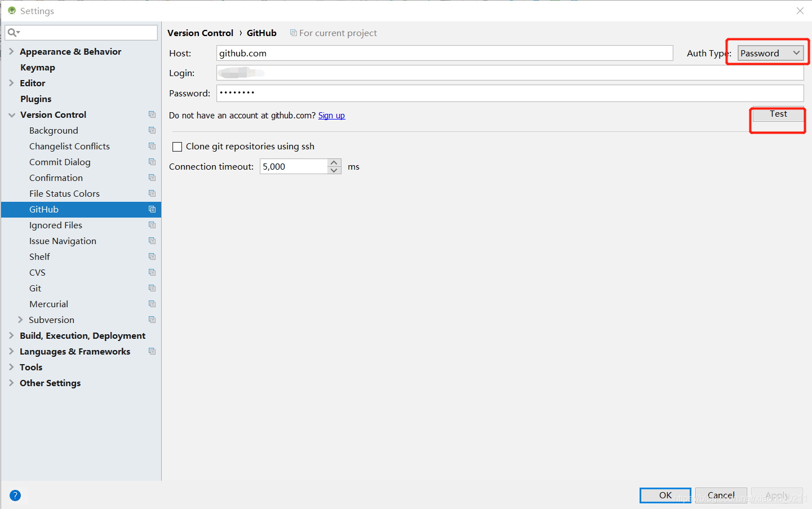Screen dimensions: 812x509
Task: Click the OK button
Action: click(665, 495)
